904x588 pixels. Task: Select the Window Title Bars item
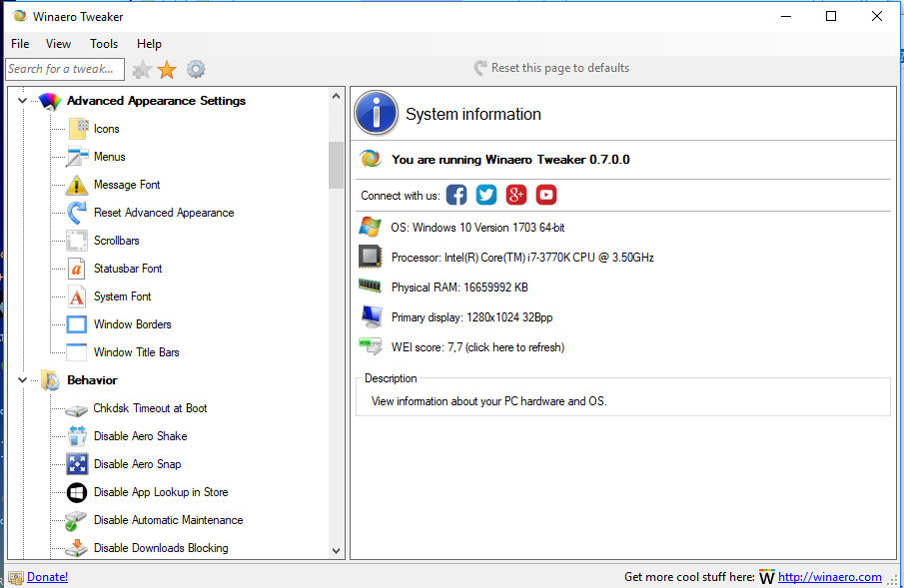(137, 352)
